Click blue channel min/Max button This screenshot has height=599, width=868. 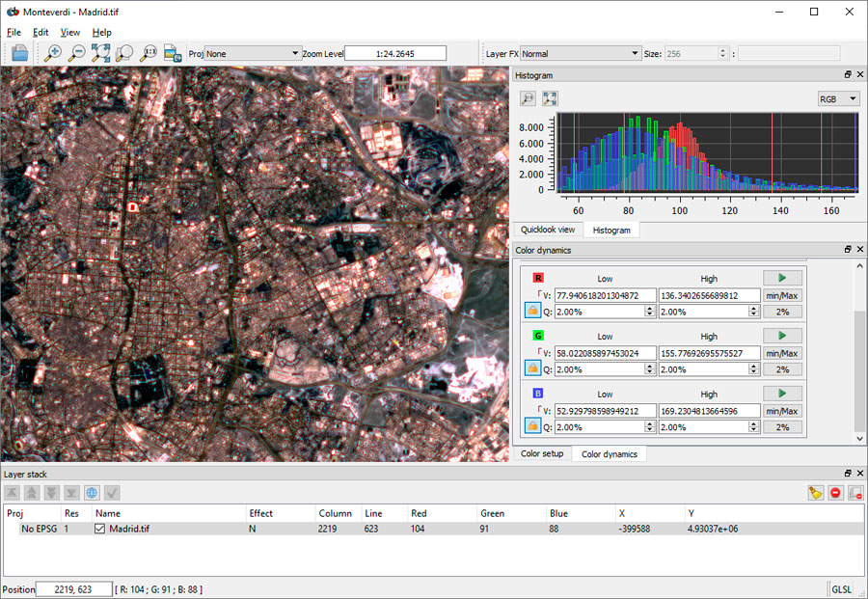point(782,411)
